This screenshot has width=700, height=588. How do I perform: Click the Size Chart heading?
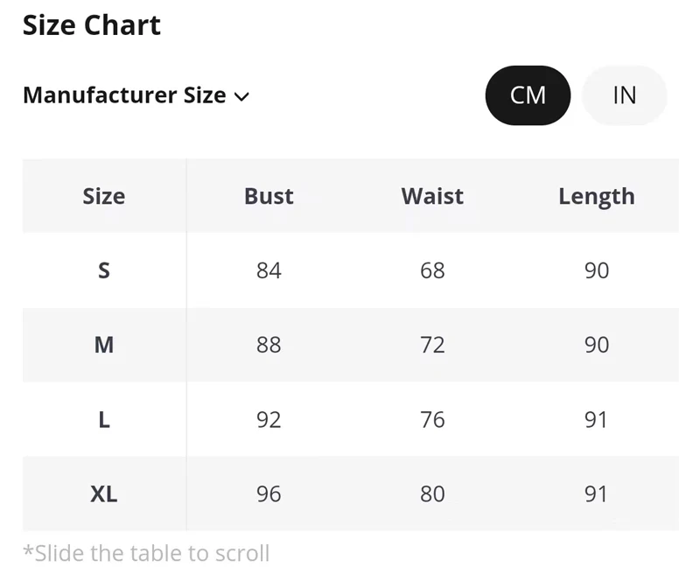coord(92,25)
